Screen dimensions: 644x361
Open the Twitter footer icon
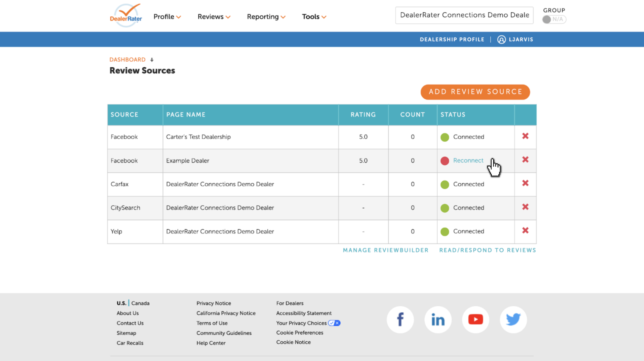click(513, 319)
